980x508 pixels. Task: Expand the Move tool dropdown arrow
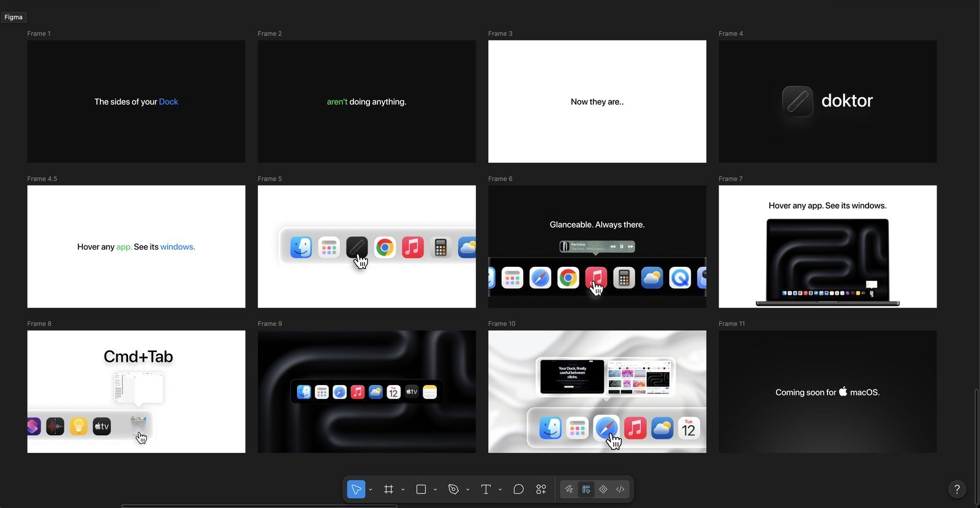371,490
